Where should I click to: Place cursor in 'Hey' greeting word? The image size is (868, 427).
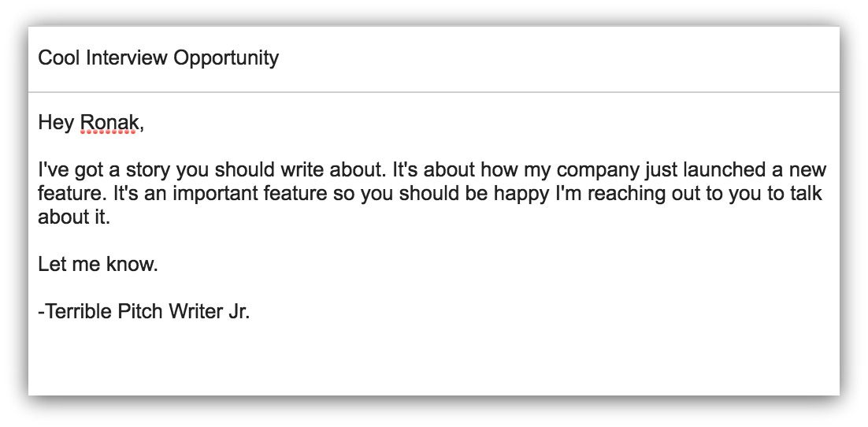56,124
